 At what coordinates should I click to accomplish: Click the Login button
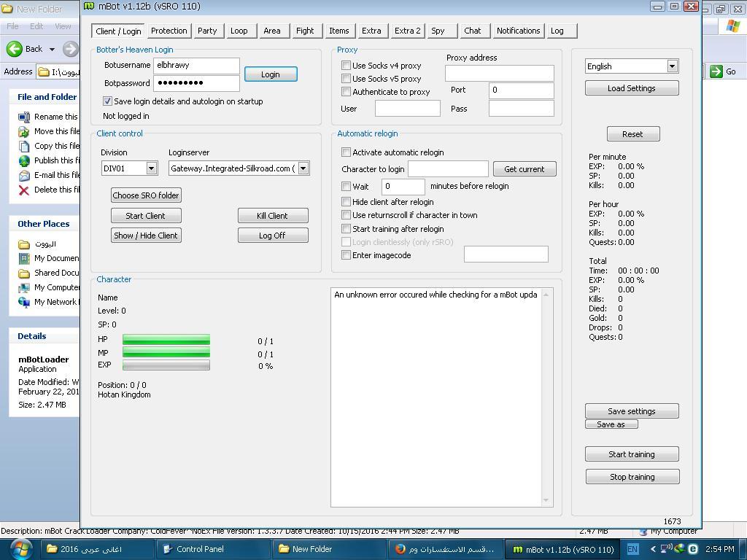coord(271,74)
